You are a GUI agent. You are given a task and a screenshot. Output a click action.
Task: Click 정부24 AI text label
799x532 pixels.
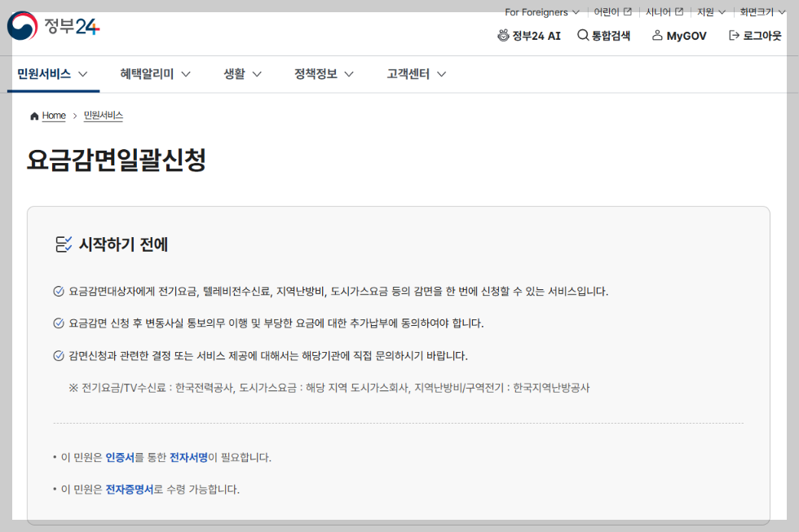pos(536,36)
